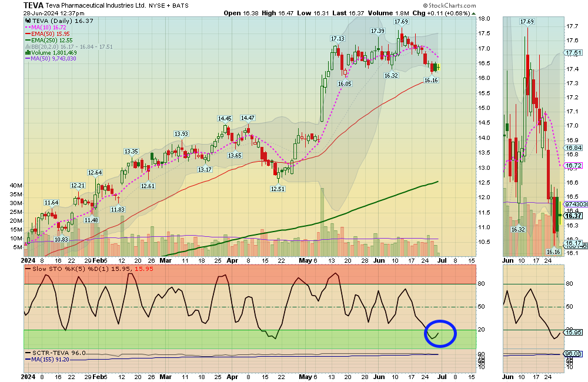This screenshot has width=588, height=382.
Task: Click the Low 16.31 value in the header
Action: click(313, 13)
